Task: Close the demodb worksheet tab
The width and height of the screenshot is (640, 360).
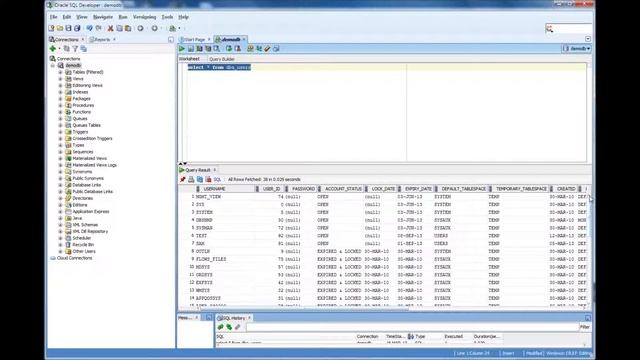Action: point(244,40)
